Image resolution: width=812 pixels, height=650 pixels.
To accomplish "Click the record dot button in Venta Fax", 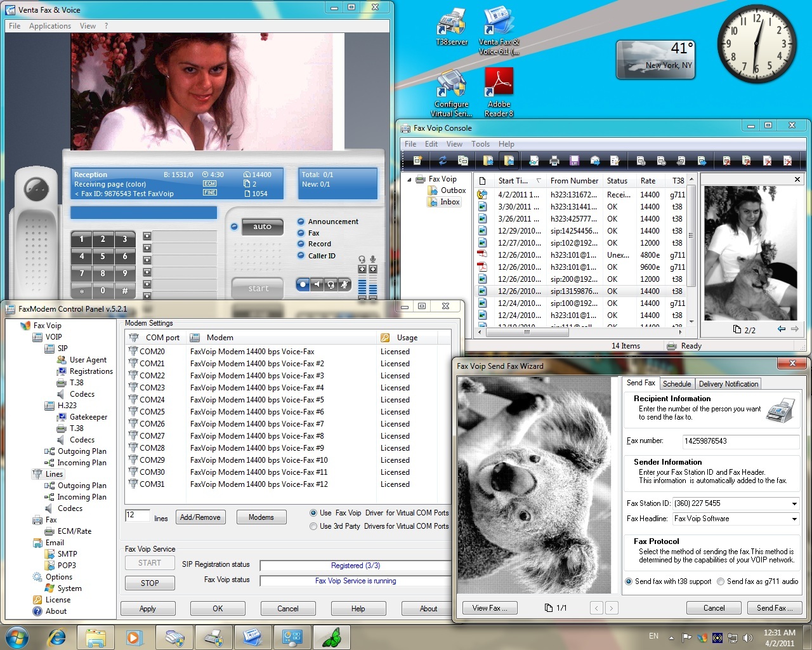I will click(x=303, y=284).
